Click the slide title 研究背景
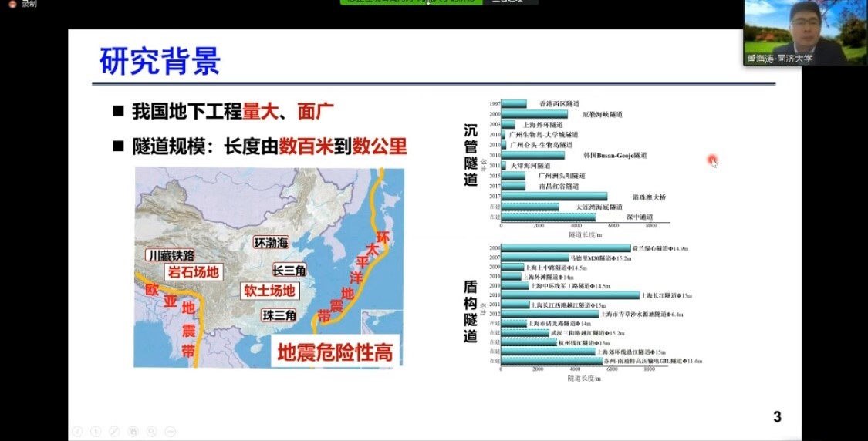This screenshot has height=441, width=868. pyautogui.click(x=160, y=62)
